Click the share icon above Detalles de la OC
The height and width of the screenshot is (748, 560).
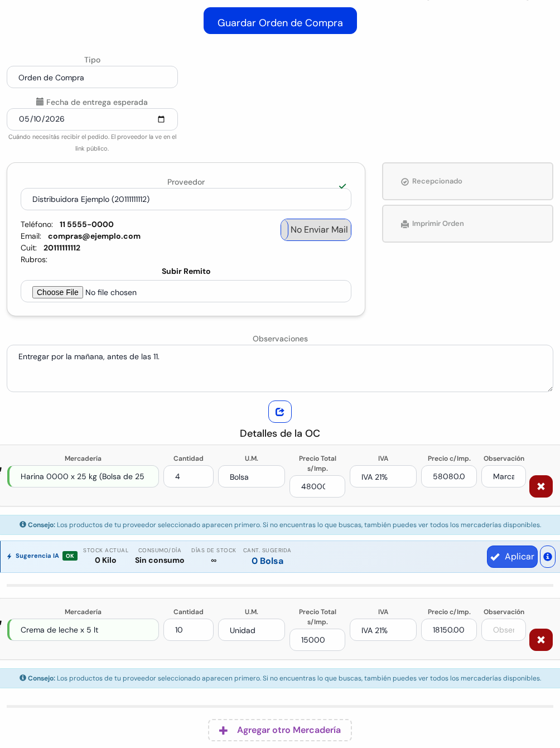pos(280,412)
